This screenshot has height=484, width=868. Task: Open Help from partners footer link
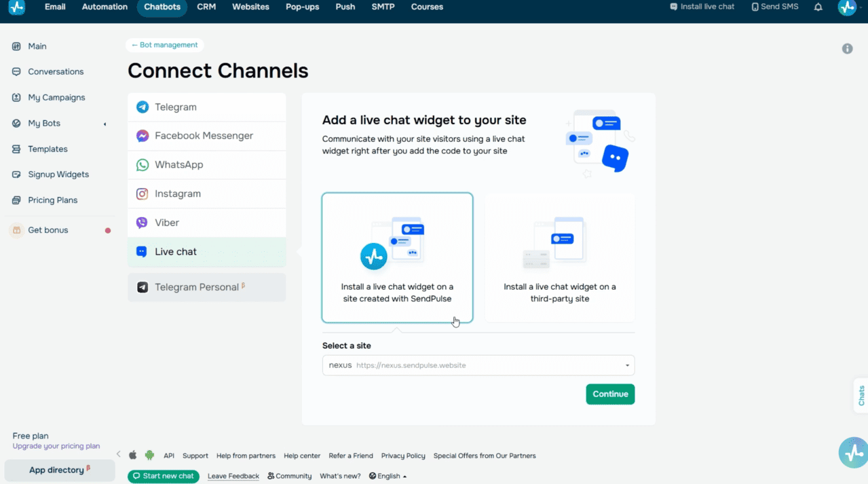tap(246, 455)
